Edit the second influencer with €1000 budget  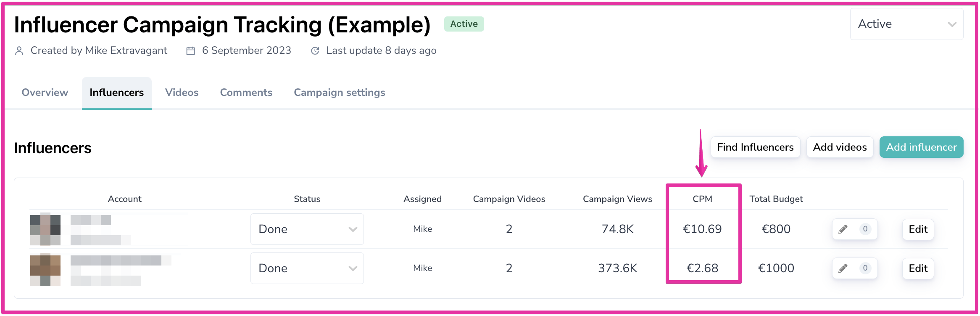pyautogui.click(x=918, y=268)
